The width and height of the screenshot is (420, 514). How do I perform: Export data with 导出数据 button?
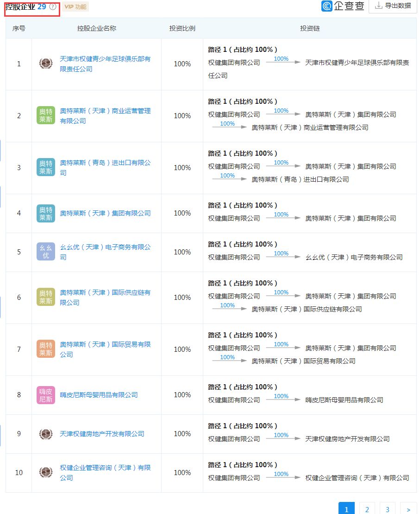393,6
